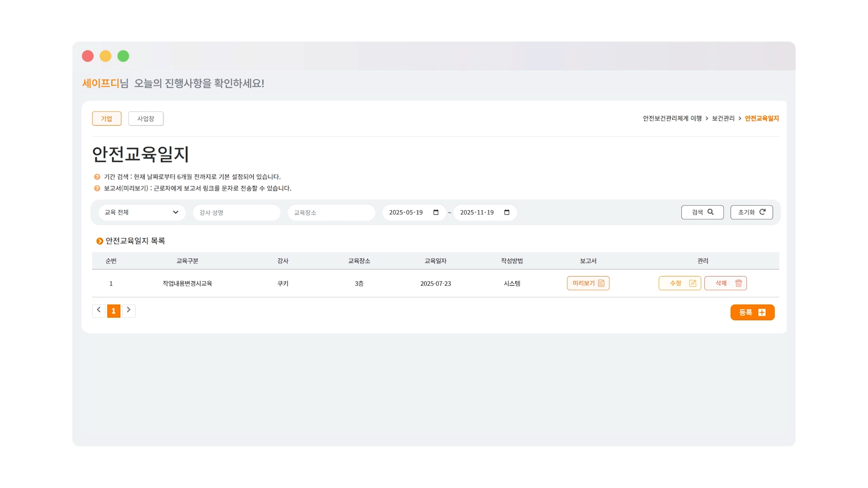
Task: Go to the previous page arrow
Action: [99, 310]
